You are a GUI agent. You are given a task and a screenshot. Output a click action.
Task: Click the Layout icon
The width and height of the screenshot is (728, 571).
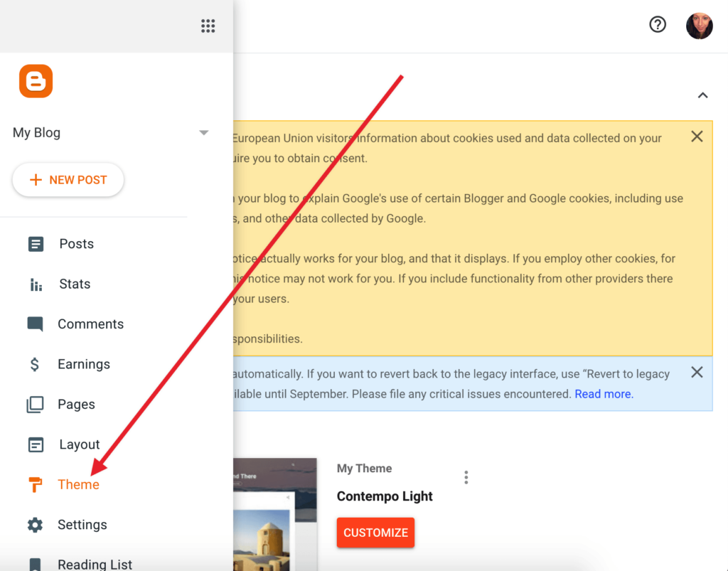click(x=36, y=444)
